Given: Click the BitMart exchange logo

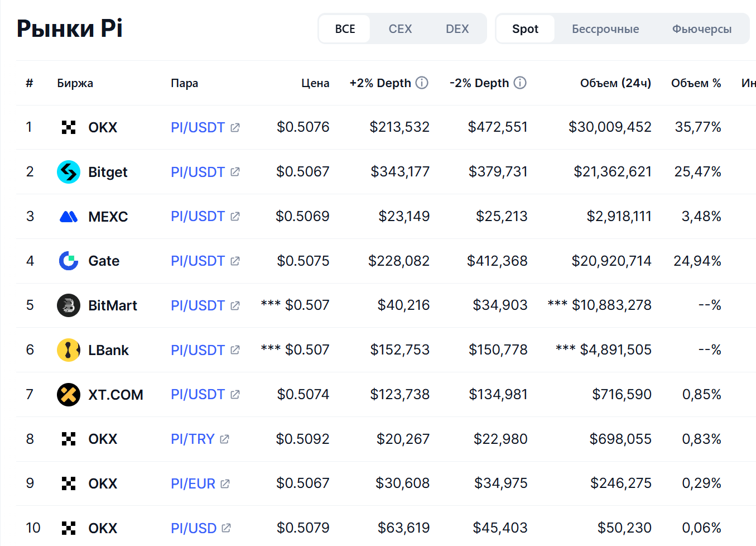Looking at the screenshot, I should [x=69, y=305].
